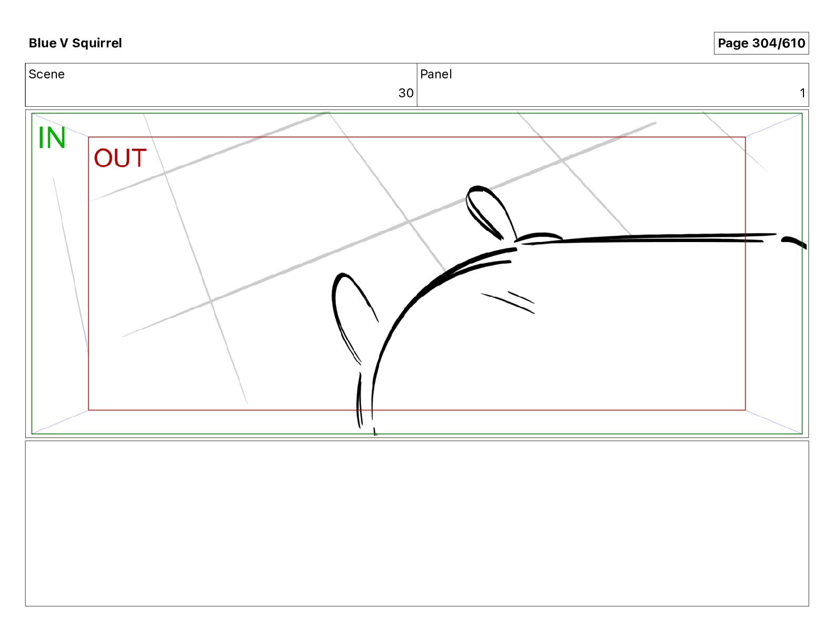834x644 pixels.
Task: Click the 'Blue V Squirrel' title text
Action: point(75,43)
